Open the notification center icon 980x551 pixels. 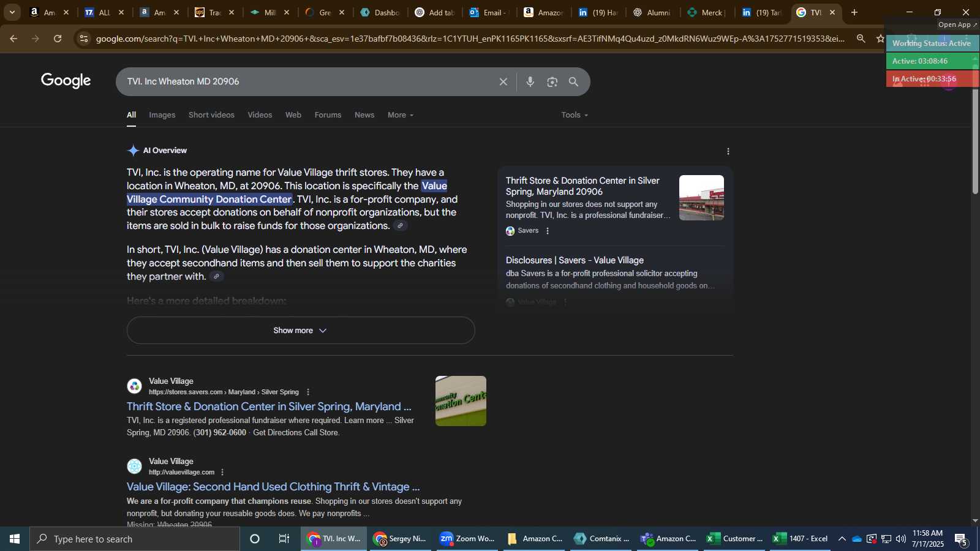click(x=961, y=539)
